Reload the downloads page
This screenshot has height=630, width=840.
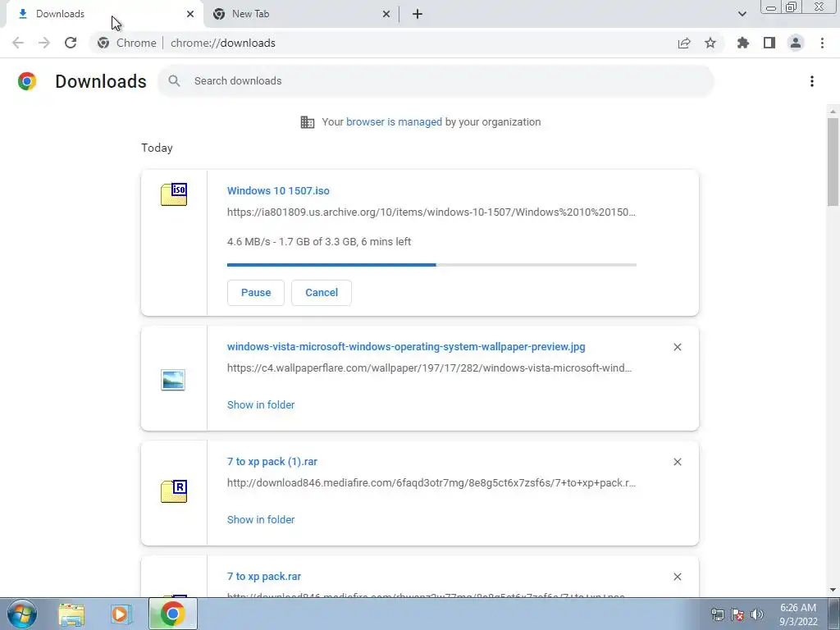click(71, 43)
